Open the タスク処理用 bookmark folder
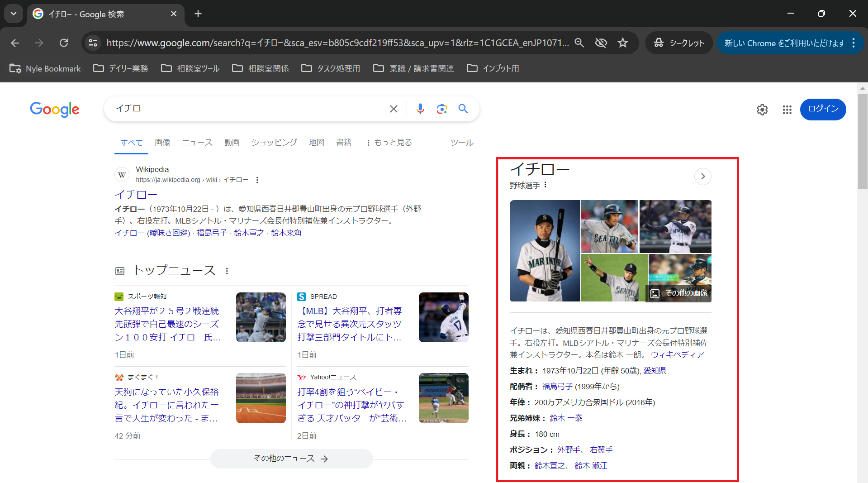Image resolution: width=868 pixels, height=483 pixels. (x=331, y=68)
